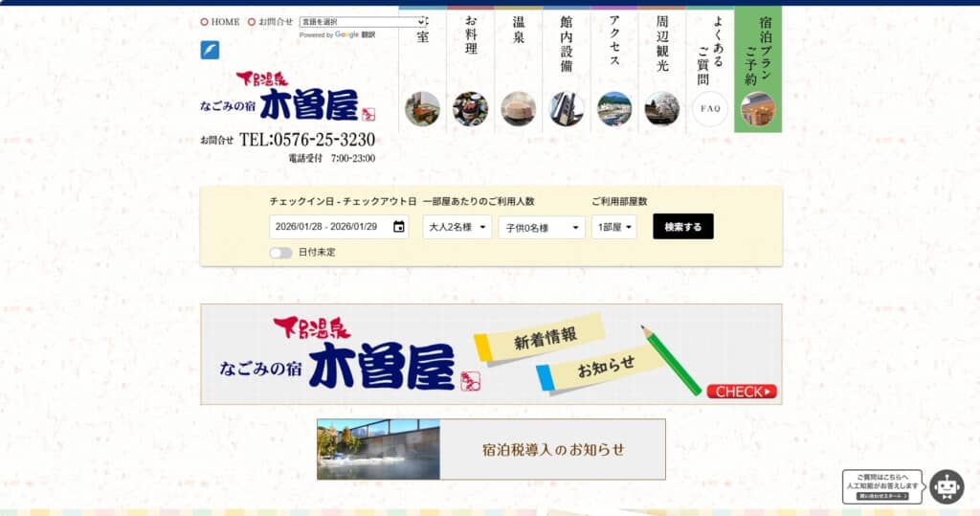Click the round FAQ icon
Screen dimensions: 980x516
(710, 109)
